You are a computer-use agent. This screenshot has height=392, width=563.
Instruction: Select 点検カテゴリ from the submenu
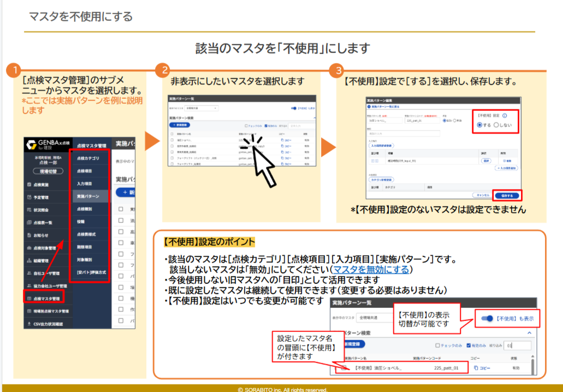click(x=88, y=158)
